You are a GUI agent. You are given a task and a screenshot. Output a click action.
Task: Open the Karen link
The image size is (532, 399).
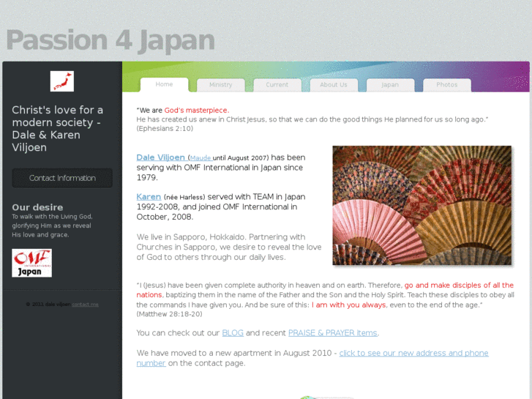[149, 197]
